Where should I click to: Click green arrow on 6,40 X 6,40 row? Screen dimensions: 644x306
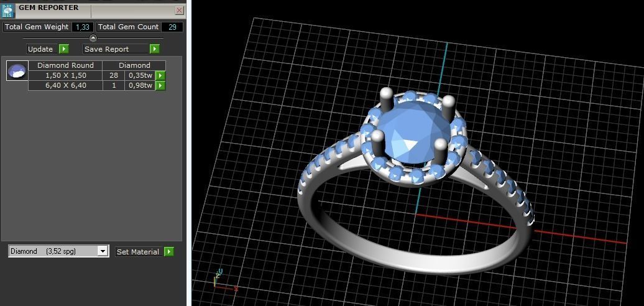click(160, 85)
